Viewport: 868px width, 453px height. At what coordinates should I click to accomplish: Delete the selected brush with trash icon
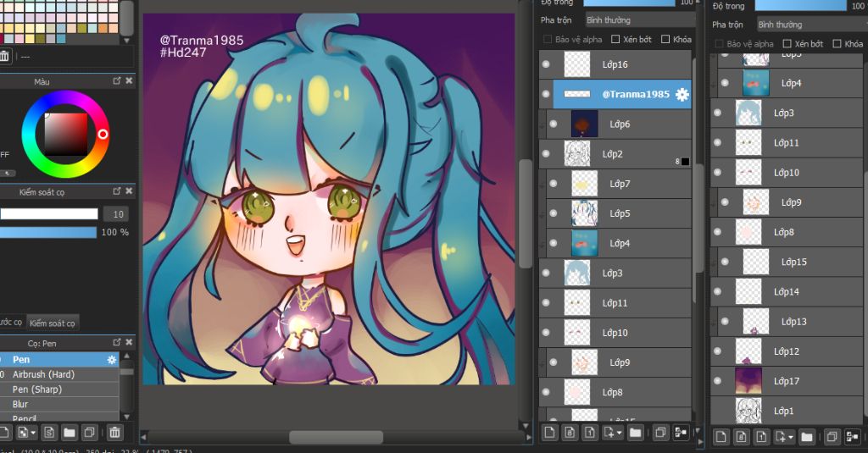114,433
